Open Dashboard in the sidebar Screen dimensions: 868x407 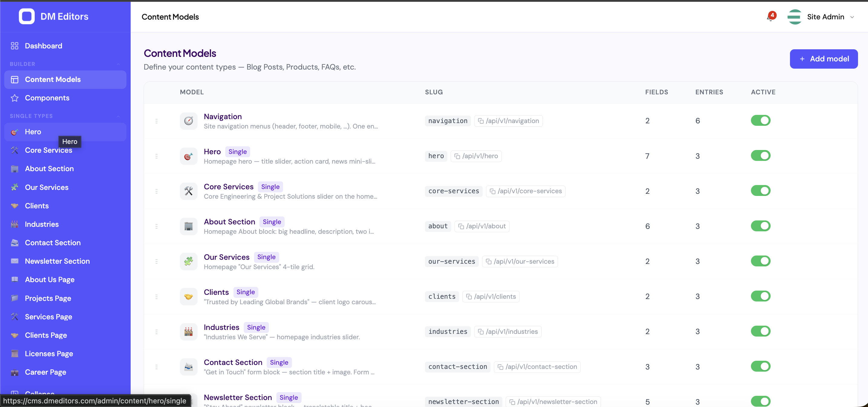[65, 46]
